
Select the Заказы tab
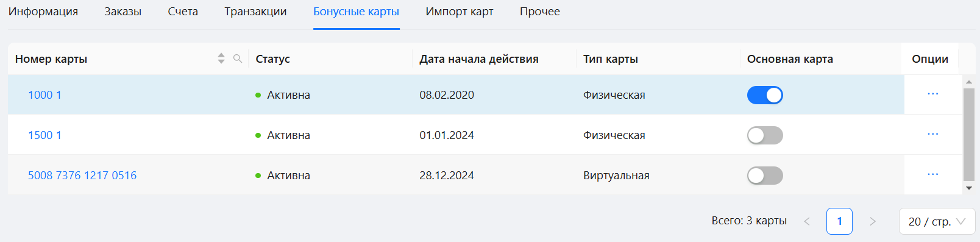click(123, 12)
